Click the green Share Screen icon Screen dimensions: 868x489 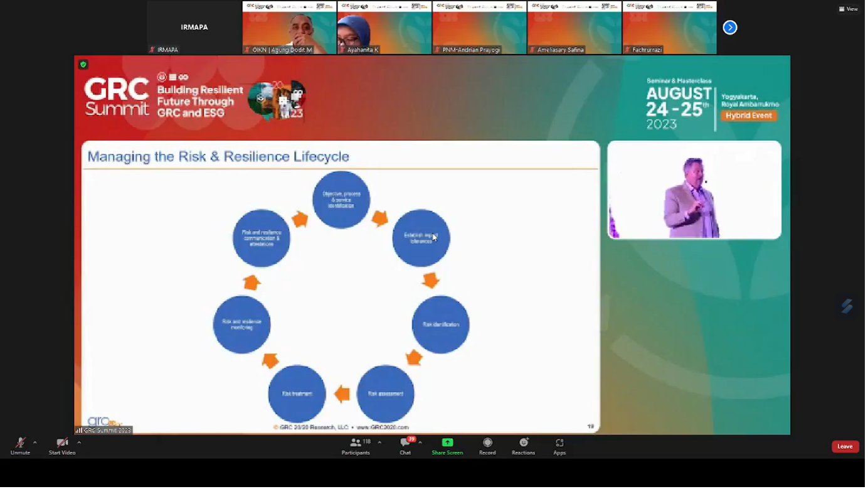[447, 443]
